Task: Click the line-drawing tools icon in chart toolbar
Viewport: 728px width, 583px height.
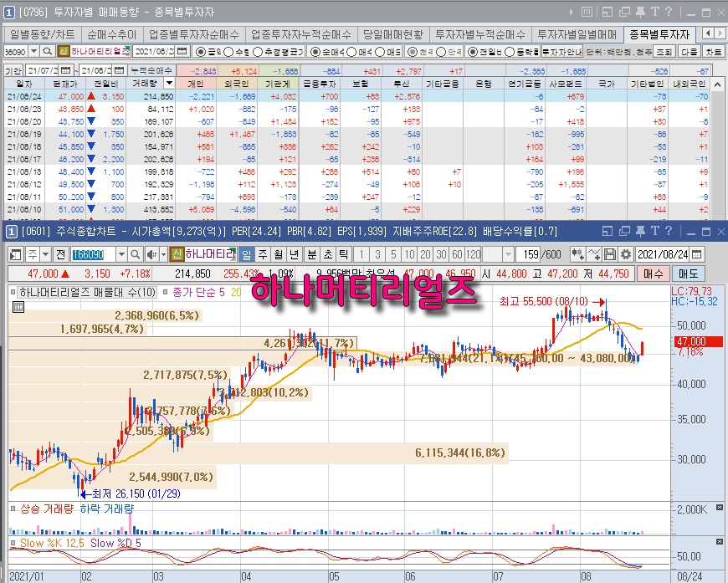Action: coord(594,254)
